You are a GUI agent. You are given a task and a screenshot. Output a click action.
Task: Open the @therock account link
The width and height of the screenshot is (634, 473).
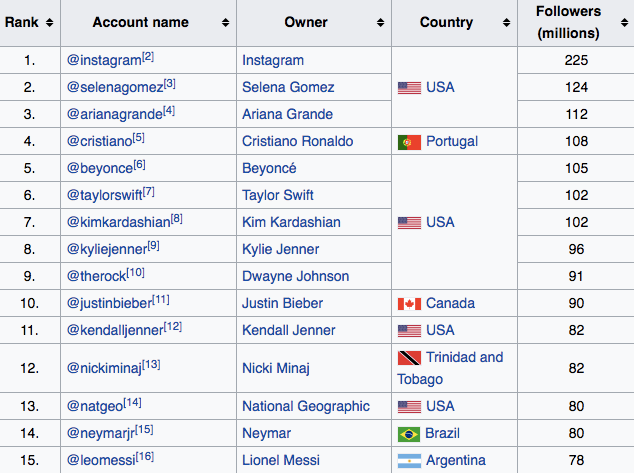(x=96, y=276)
